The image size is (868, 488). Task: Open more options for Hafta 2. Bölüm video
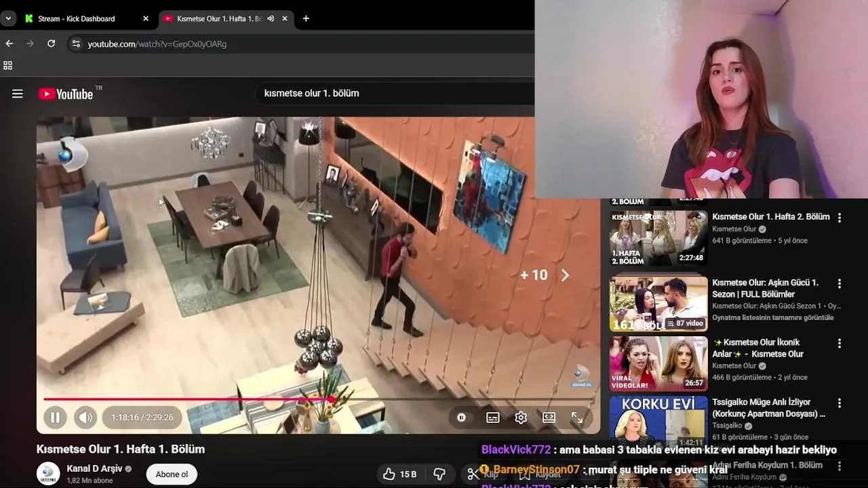point(840,218)
